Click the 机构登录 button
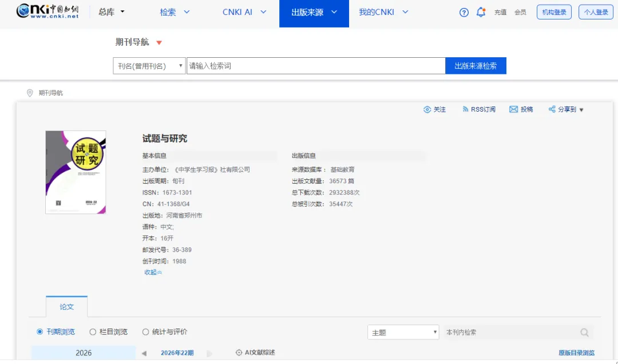618x364 pixels. [554, 12]
